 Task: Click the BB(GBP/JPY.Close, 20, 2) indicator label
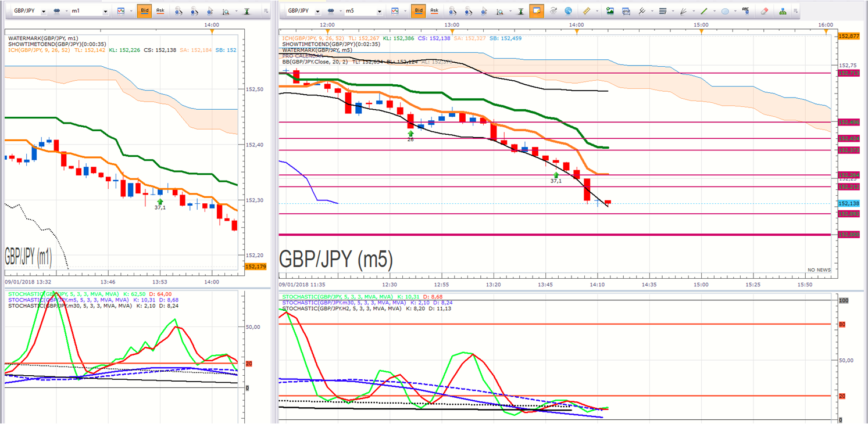point(315,60)
